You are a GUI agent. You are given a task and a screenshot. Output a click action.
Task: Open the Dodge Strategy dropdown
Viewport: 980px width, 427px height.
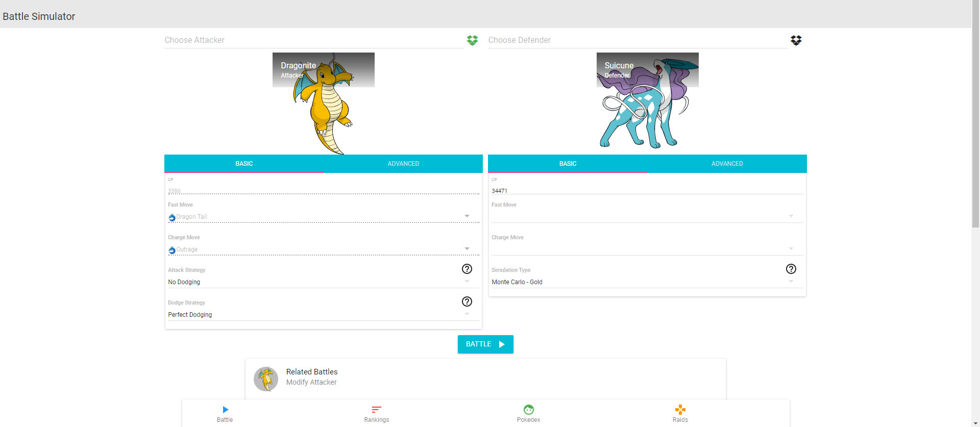pos(467,314)
